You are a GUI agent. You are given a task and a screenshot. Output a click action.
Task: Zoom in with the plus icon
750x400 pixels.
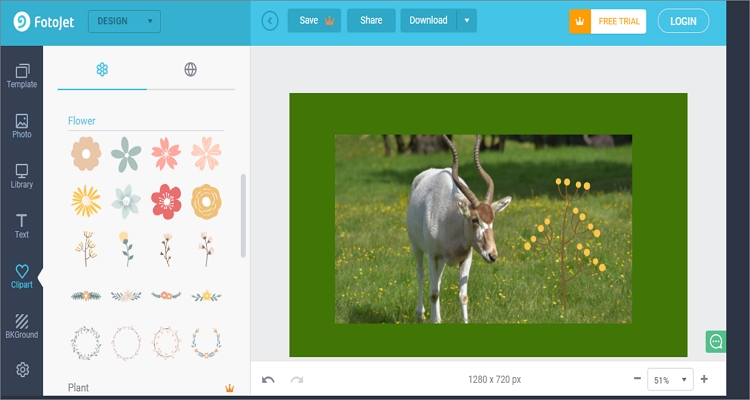tap(704, 379)
